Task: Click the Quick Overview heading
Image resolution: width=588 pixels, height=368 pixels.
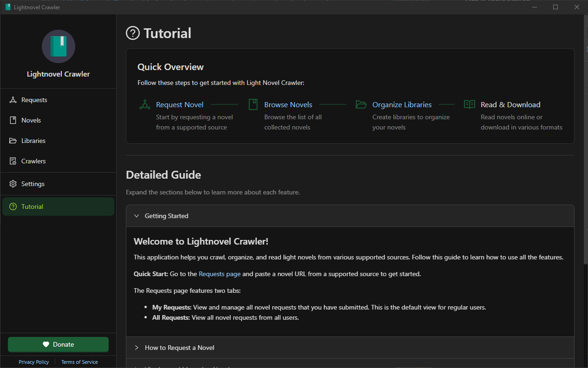Action: click(170, 67)
